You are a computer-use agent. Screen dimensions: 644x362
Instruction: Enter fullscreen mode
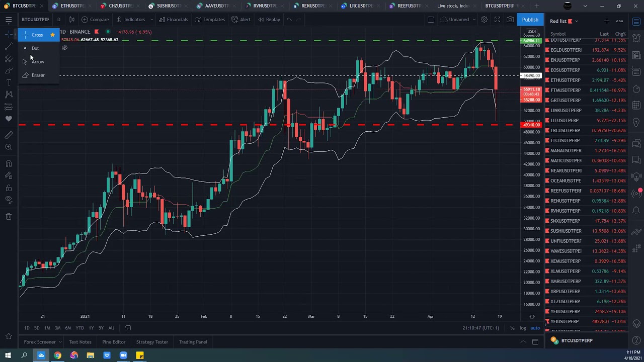497,20
